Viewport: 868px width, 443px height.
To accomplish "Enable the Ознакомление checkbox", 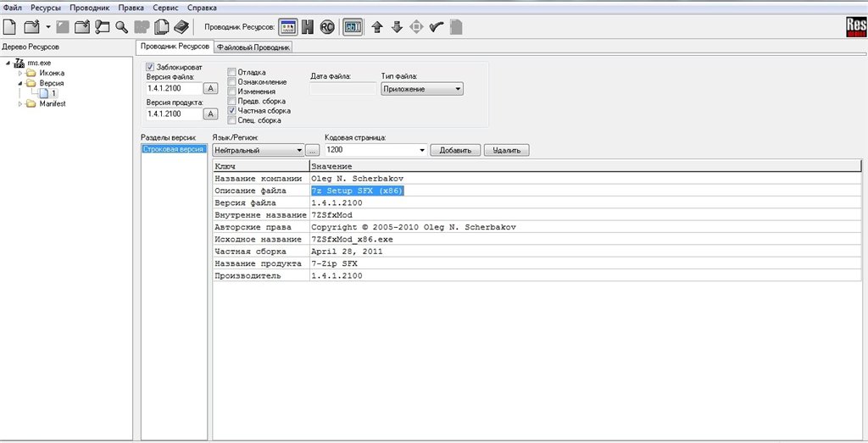I will (231, 82).
